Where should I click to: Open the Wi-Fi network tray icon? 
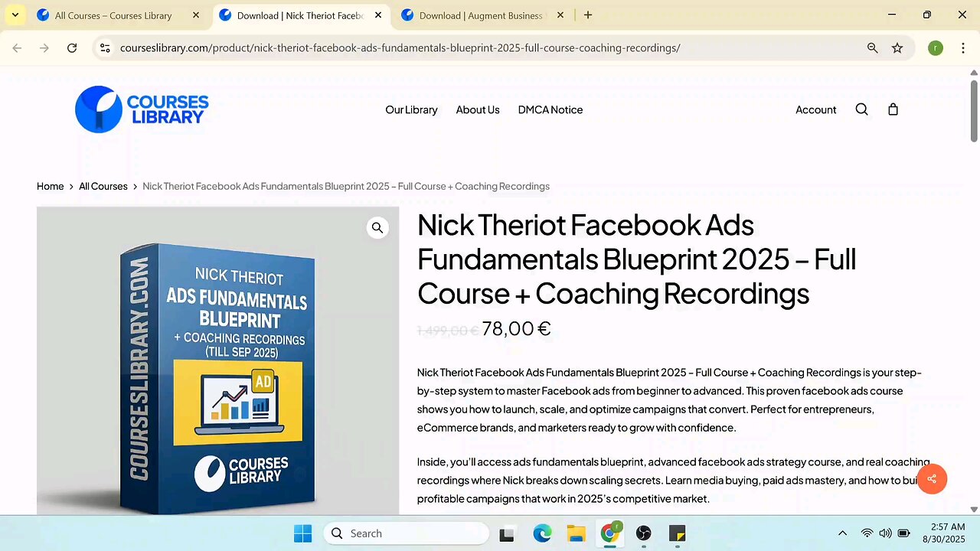pyautogui.click(x=867, y=533)
